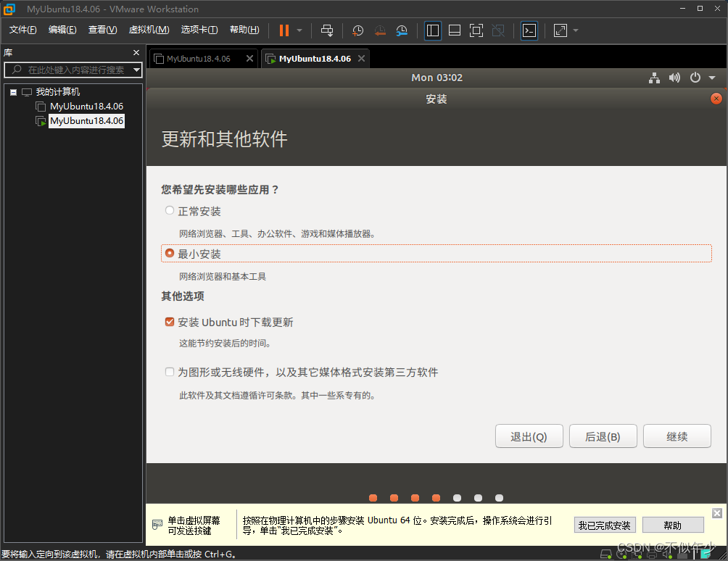Select the 正常安装 radio button
The image size is (728, 561).
[170, 211]
